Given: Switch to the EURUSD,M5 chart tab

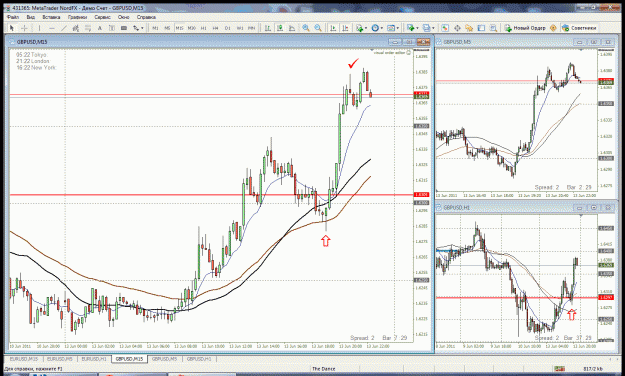Looking at the screenshot, I should point(60,359).
